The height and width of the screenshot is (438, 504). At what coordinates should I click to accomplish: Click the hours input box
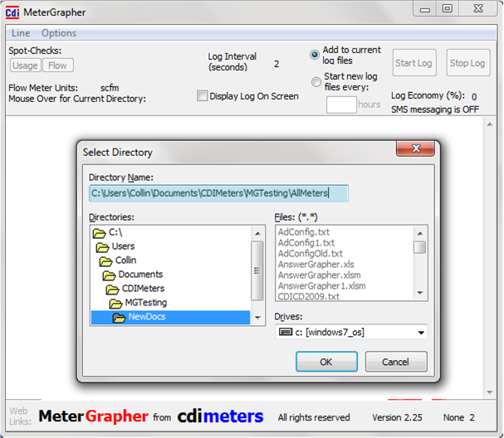(x=341, y=105)
